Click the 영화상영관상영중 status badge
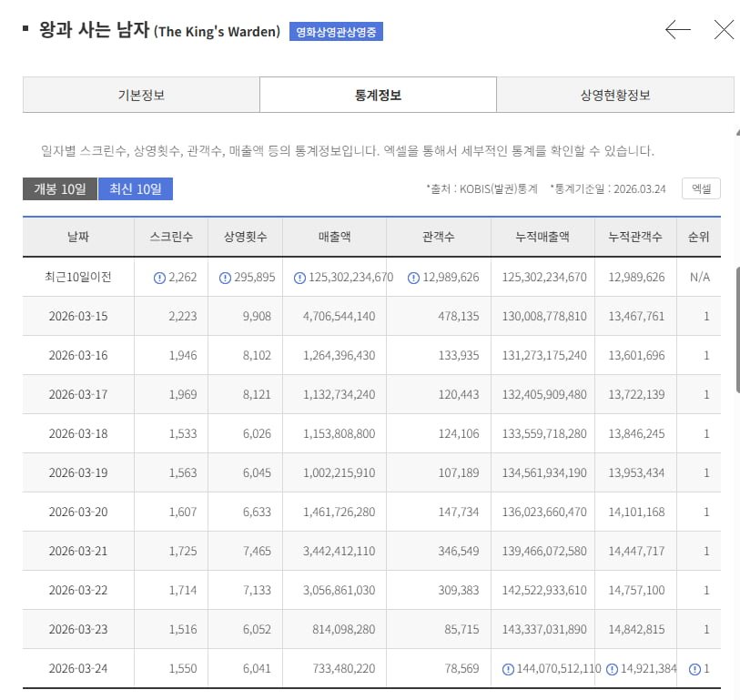740x700 pixels. (337, 32)
